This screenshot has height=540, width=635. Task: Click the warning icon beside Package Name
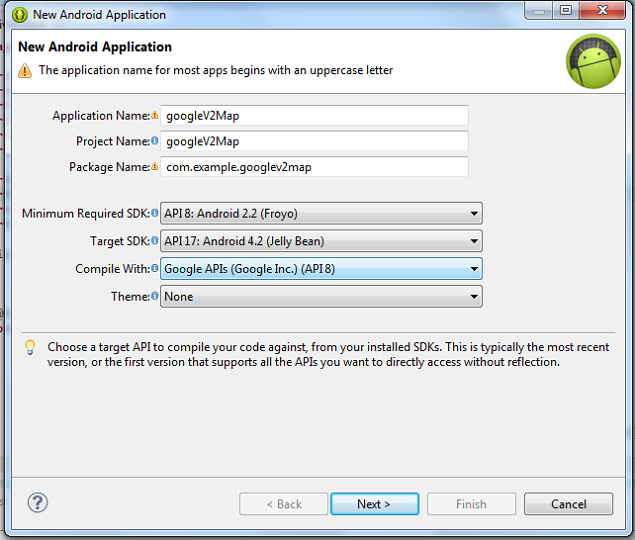coord(155,166)
